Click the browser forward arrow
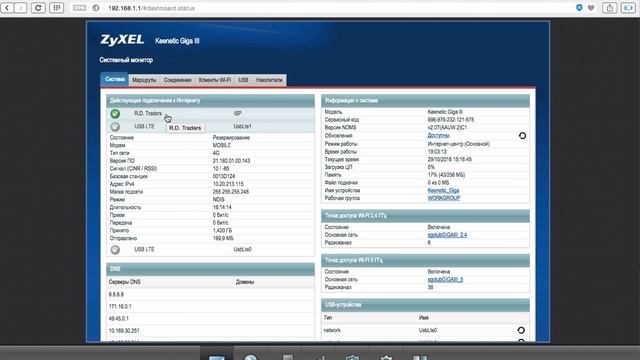Image resolution: width=640 pixels, height=360 pixels. 20,8
